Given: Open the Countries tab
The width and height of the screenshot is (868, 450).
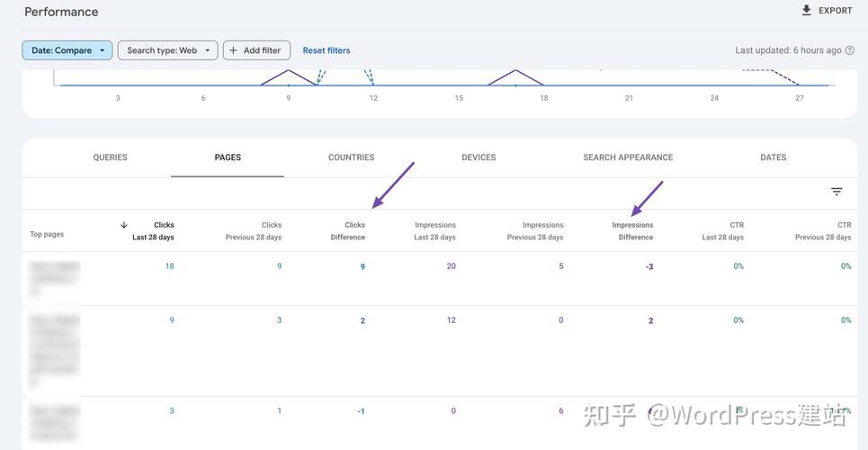Looking at the screenshot, I should point(351,157).
